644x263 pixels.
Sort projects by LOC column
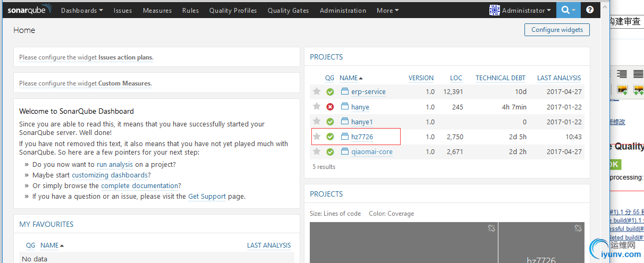pos(456,78)
